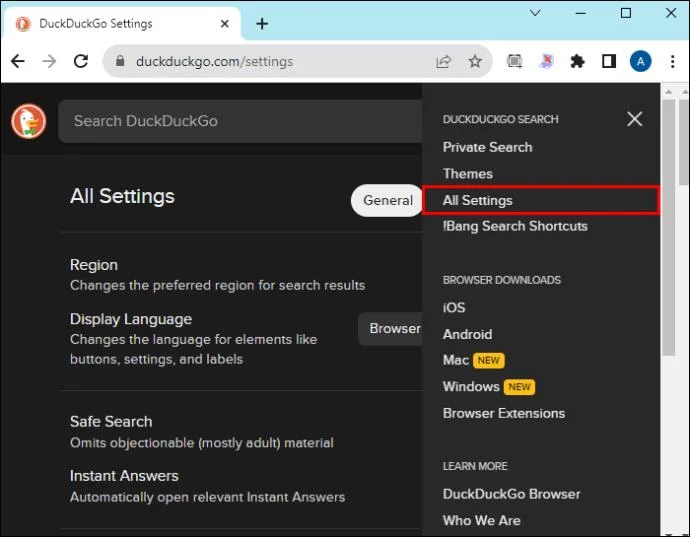690x537 pixels.
Task: Select All Settings in the side menu
Action: [541, 201]
